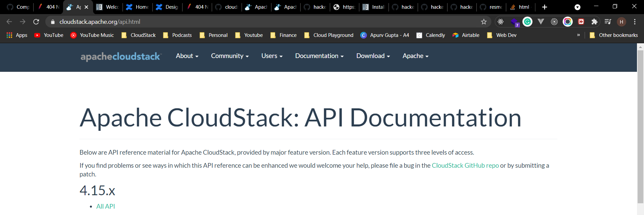Viewport: 644px width, 215px height.
Task: Open the Grammarly extension
Action: (x=527, y=22)
